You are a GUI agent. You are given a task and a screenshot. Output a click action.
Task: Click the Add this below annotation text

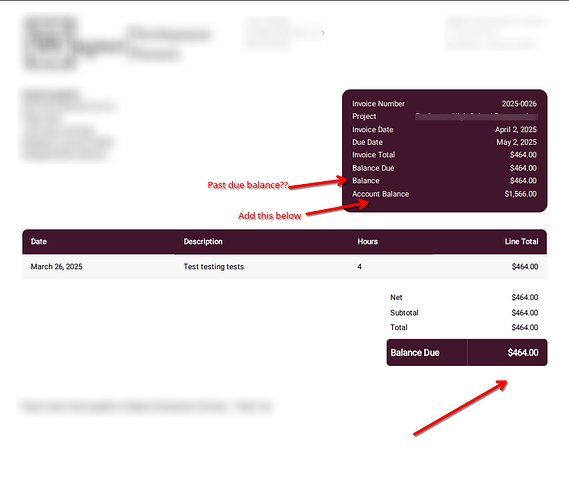pos(270,216)
